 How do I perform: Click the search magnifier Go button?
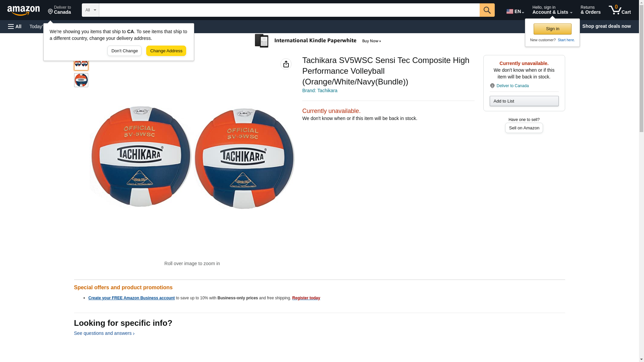(x=487, y=10)
